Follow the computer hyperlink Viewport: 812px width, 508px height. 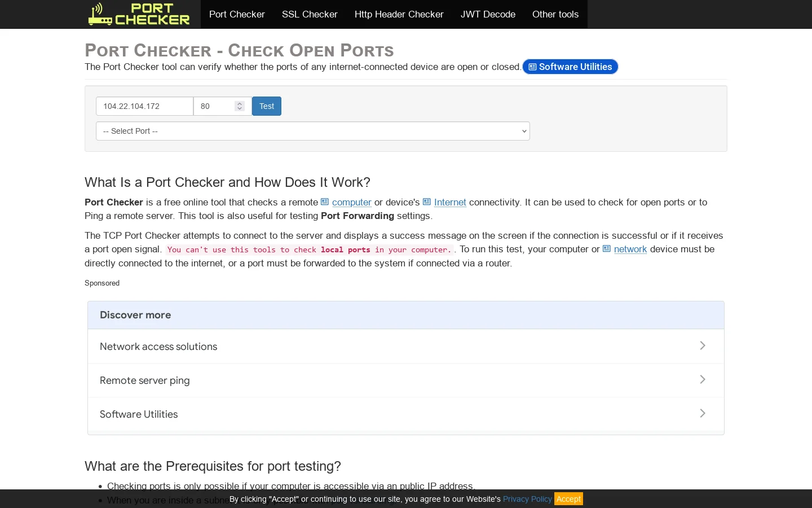(x=352, y=202)
